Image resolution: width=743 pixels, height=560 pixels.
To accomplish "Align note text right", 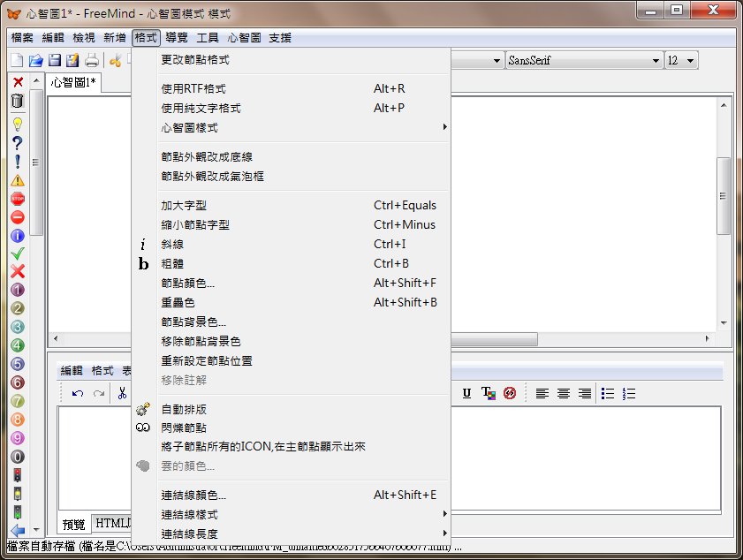I will [x=585, y=393].
